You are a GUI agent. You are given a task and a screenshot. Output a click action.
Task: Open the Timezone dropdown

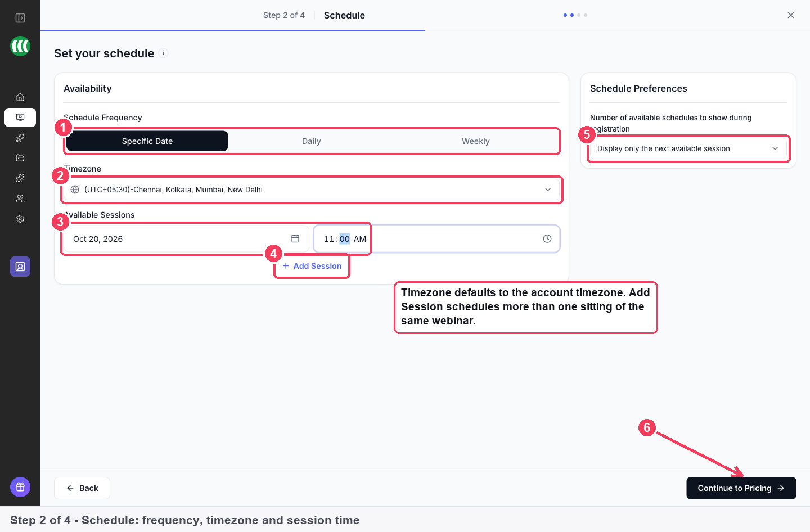(x=312, y=190)
